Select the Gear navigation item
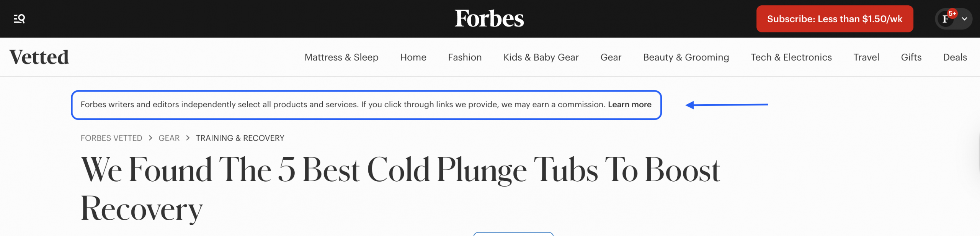The image size is (980, 236). click(x=611, y=57)
